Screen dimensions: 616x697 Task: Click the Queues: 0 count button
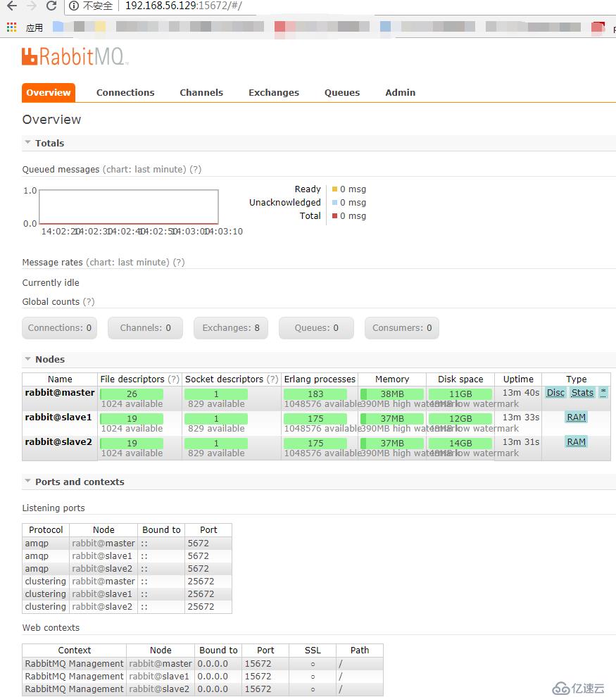[x=316, y=328]
